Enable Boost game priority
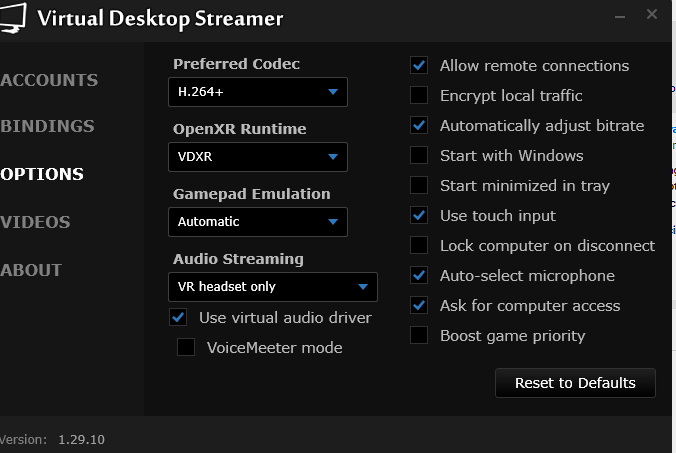The width and height of the screenshot is (676, 453). [x=419, y=335]
